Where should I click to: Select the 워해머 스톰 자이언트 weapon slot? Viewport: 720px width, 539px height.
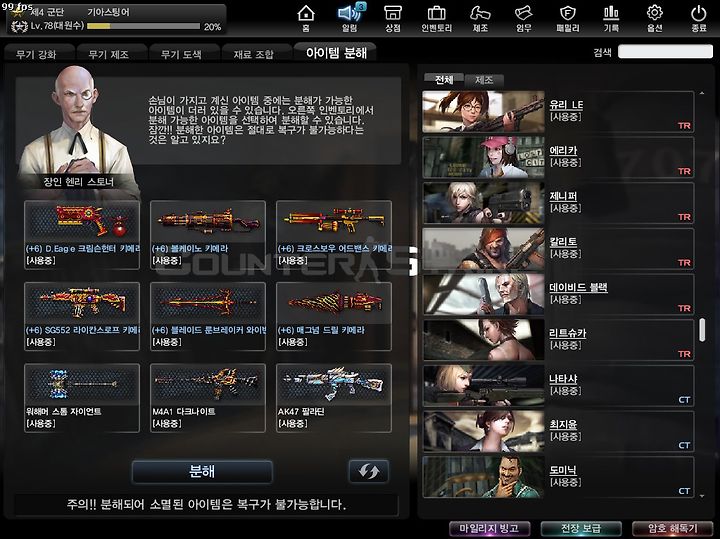82,398
